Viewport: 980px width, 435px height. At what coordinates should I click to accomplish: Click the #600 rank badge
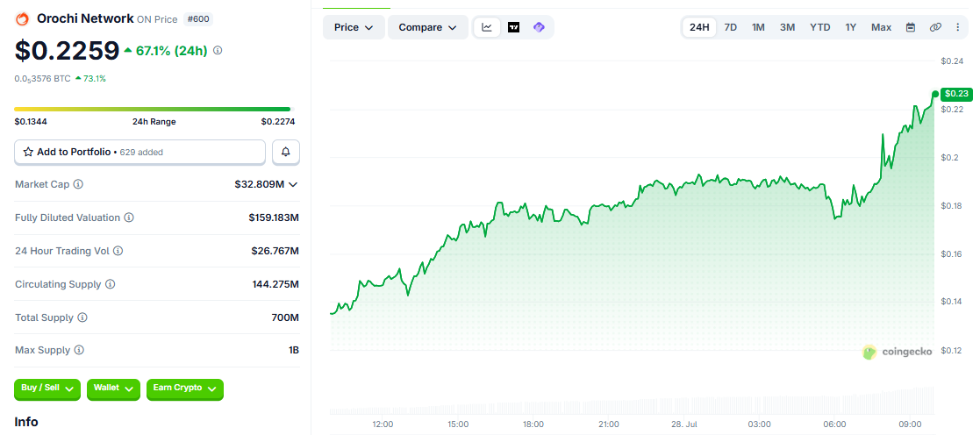click(x=199, y=19)
